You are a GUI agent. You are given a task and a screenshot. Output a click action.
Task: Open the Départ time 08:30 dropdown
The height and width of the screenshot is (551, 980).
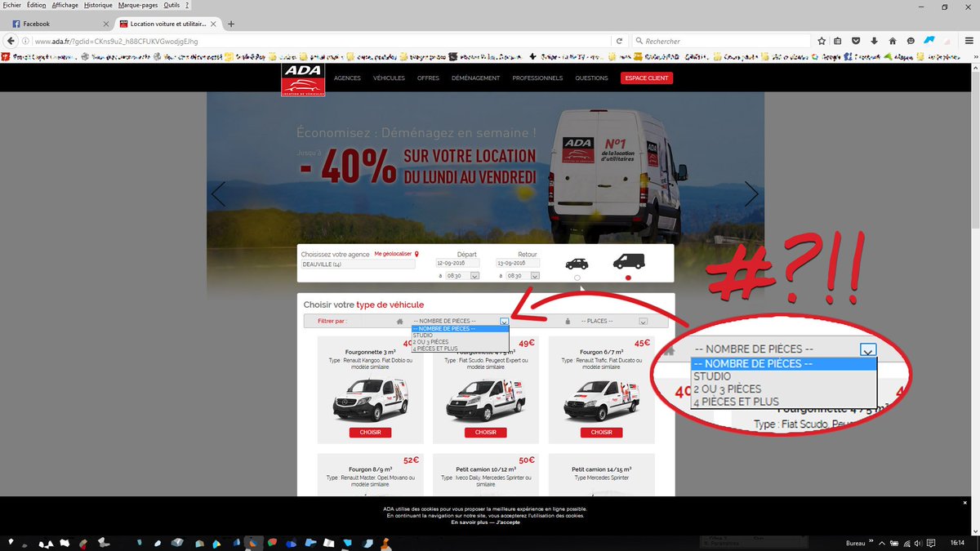tap(462, 276)
